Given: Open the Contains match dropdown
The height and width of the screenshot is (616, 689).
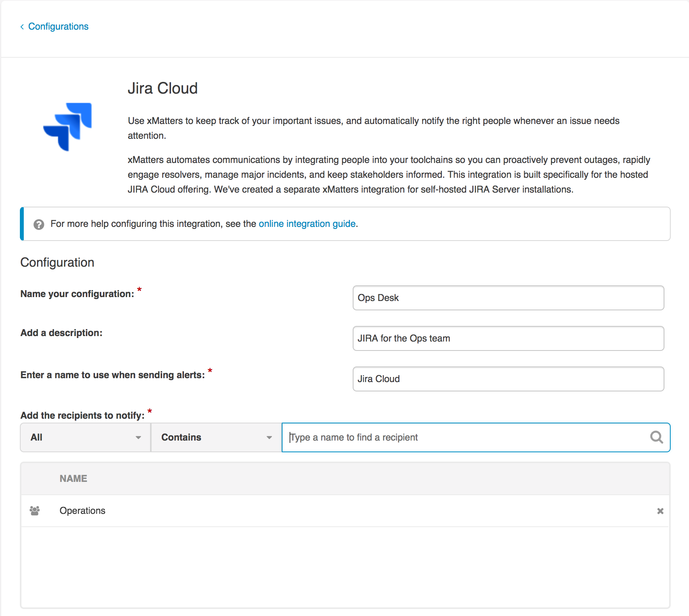Looking at the screenshot, I should pos(216,437).
